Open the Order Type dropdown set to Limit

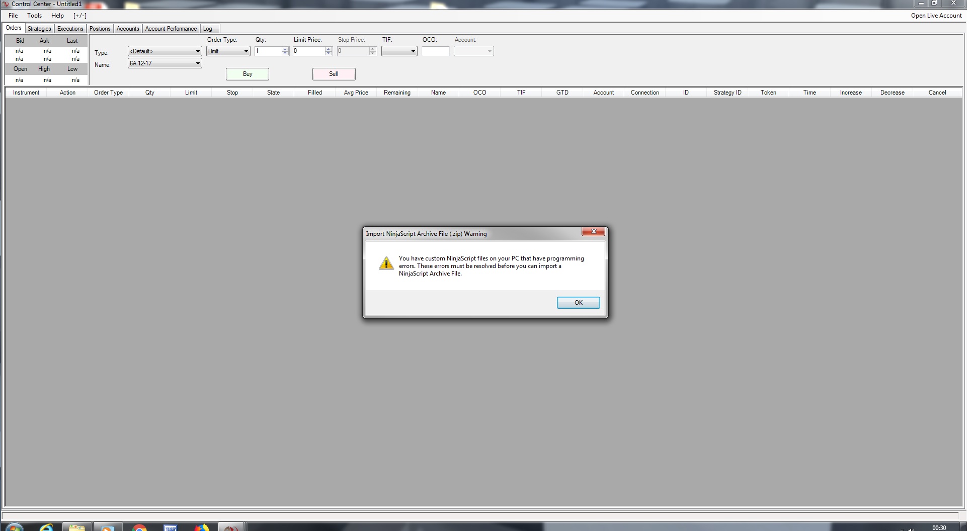(228, 51)
